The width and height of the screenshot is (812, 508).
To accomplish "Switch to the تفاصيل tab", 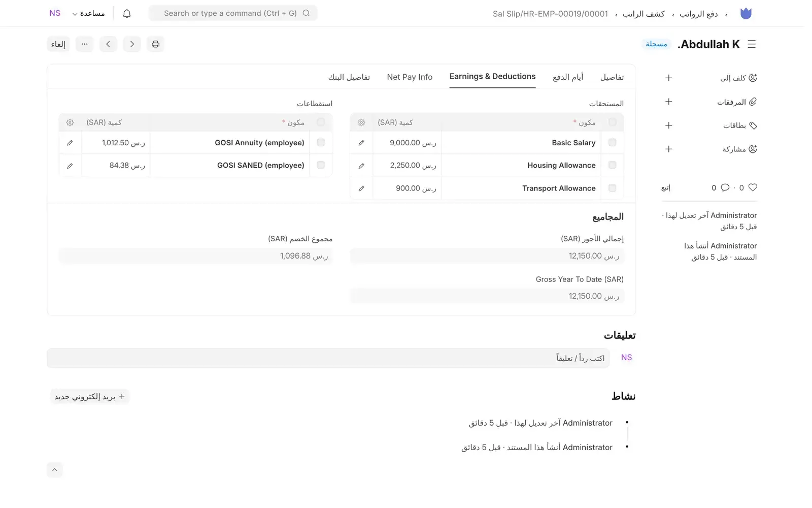I will [612, 77].
